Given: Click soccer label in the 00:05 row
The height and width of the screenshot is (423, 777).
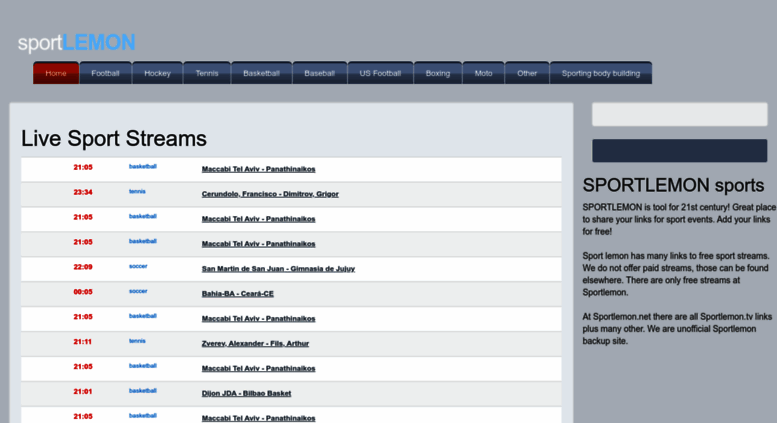Looking at the screenshot, I should coord(138,291).
